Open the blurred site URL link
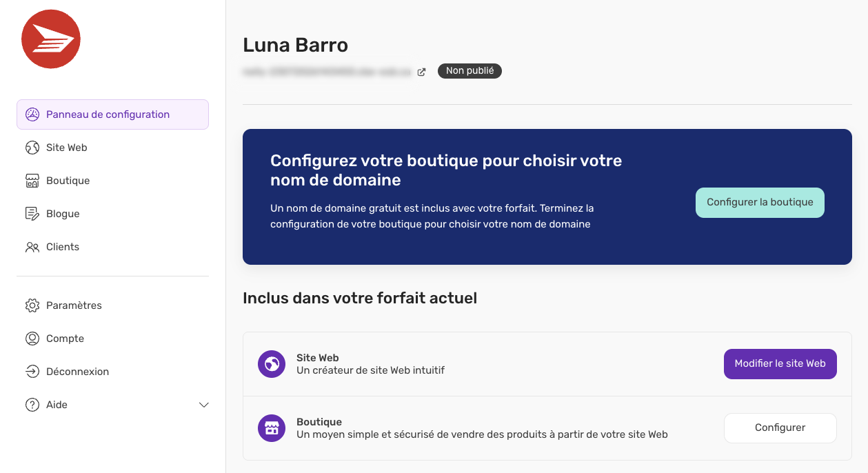Screen dimensions: 868x473 pyautogui.click(x=327, y=71)
